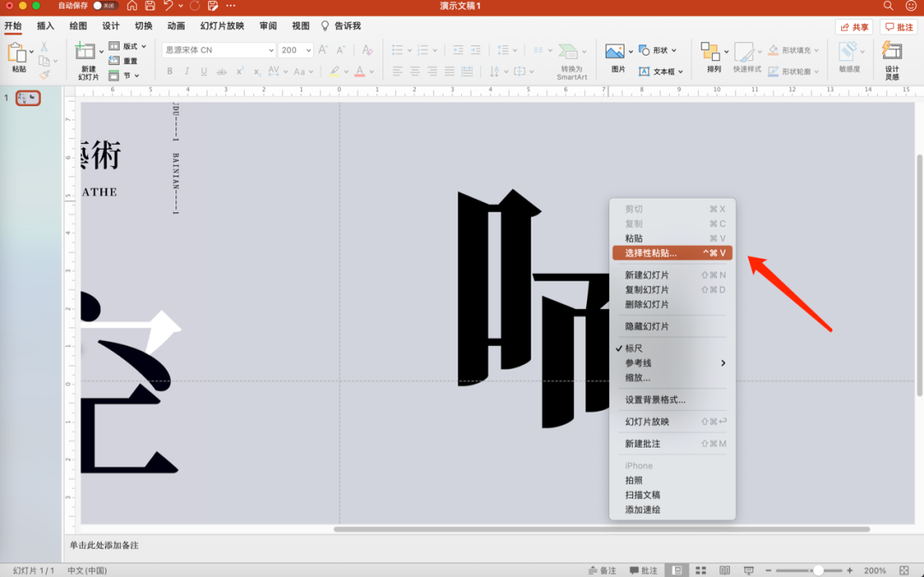Image resolution: width=924 pixels, height=577 pixels.
Task: Click the Share (共享) button
Action: 854,27
